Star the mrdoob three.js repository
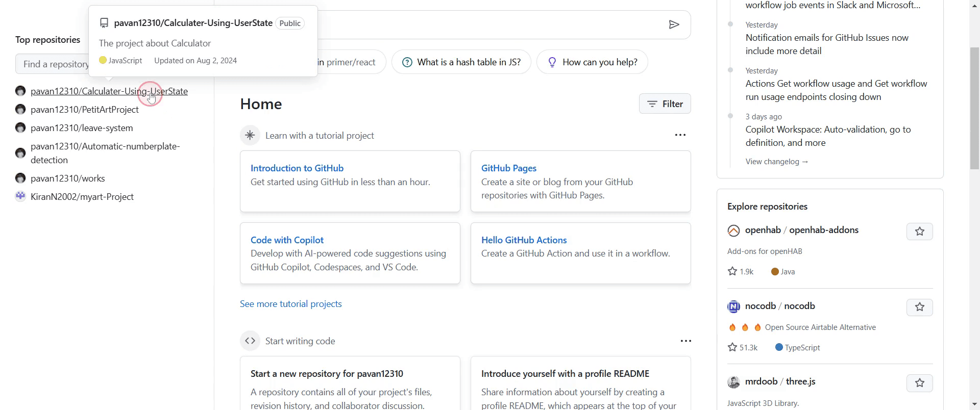 (x=919, y=383)
